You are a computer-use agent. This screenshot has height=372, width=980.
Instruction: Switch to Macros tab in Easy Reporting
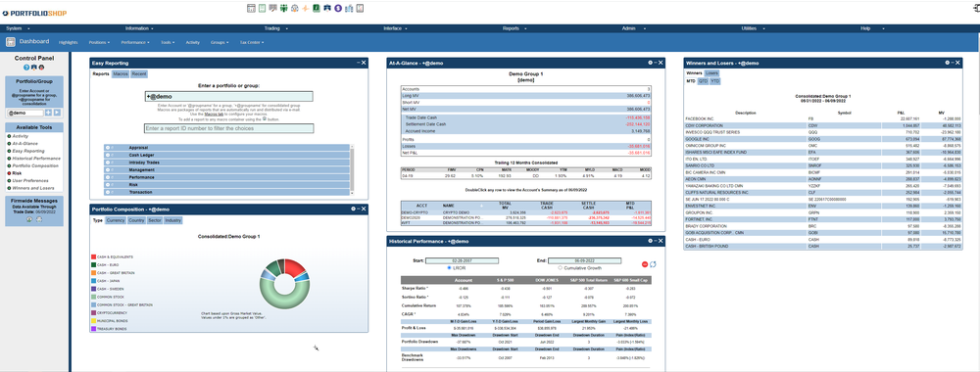[121, 73]
